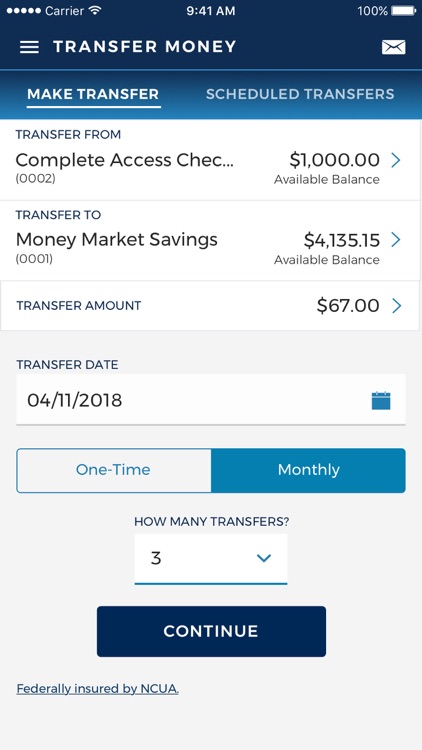
Task: Open the calendar date picker icon
Action: [x=381, y=400]
